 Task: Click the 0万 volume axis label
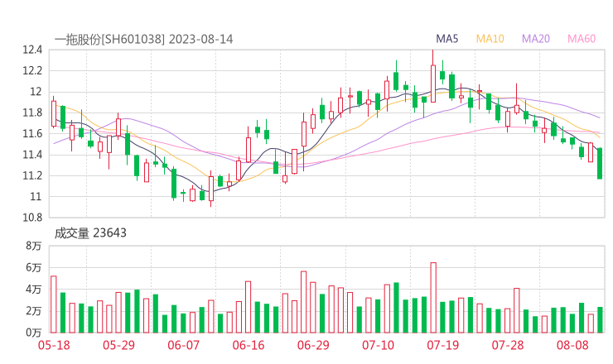[34, 333]
